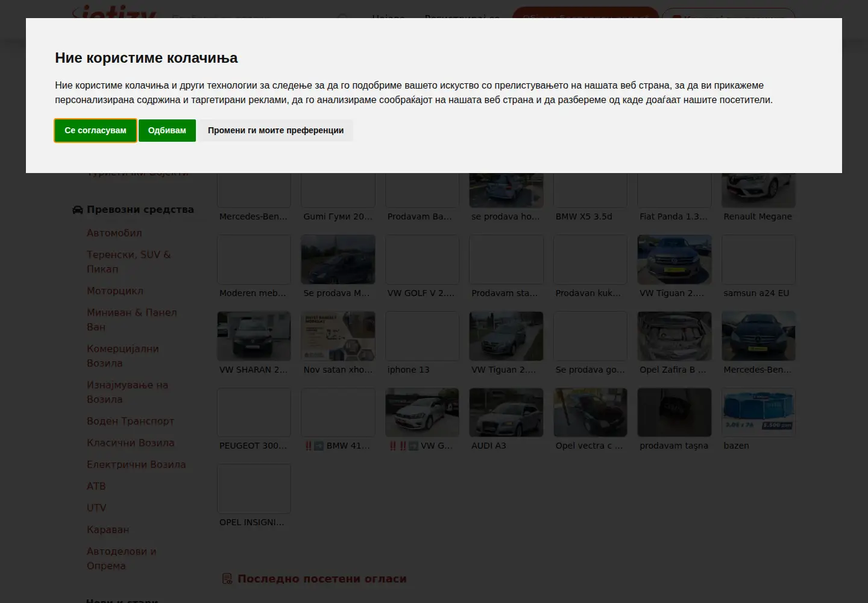The width and height of the screenshot is (868, 603).
Task: Go to Комерцијални Возила category
Action: [x=123, y=356]
